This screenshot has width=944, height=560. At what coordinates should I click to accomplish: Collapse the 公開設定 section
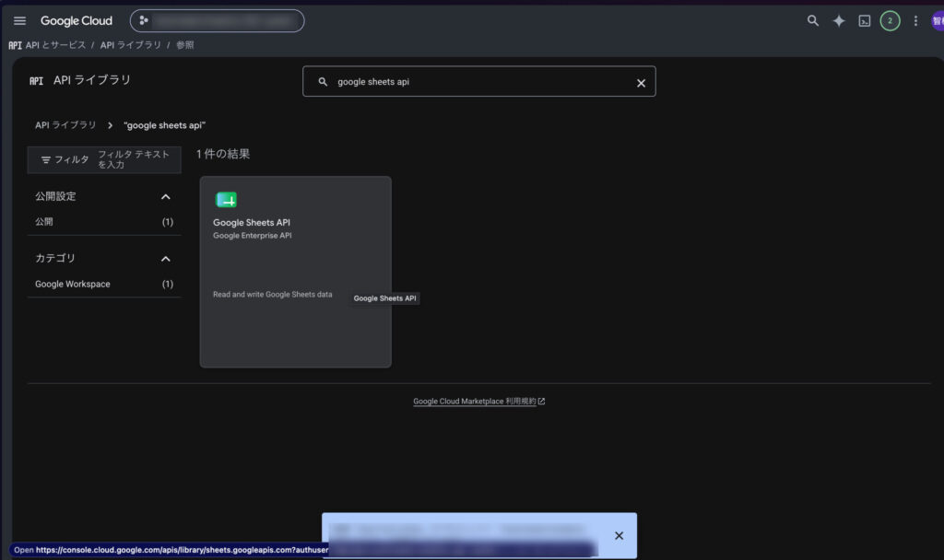[166, 197]
